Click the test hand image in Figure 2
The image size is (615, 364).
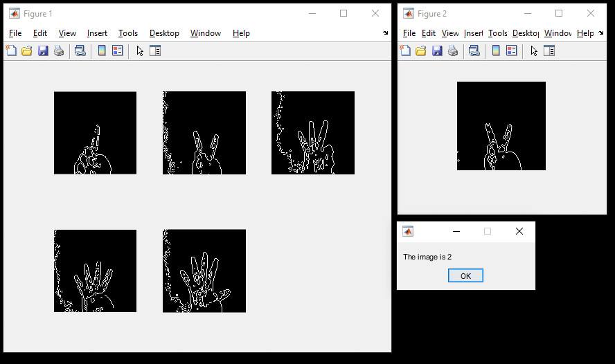pos(501,126)
